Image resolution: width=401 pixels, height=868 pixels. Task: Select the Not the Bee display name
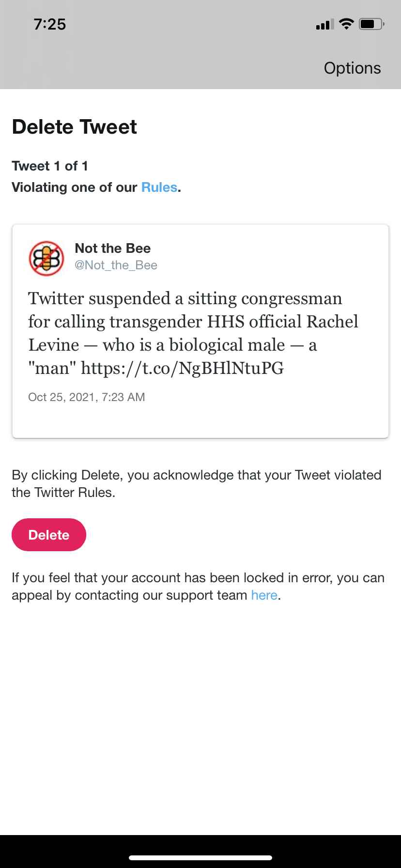112,248
